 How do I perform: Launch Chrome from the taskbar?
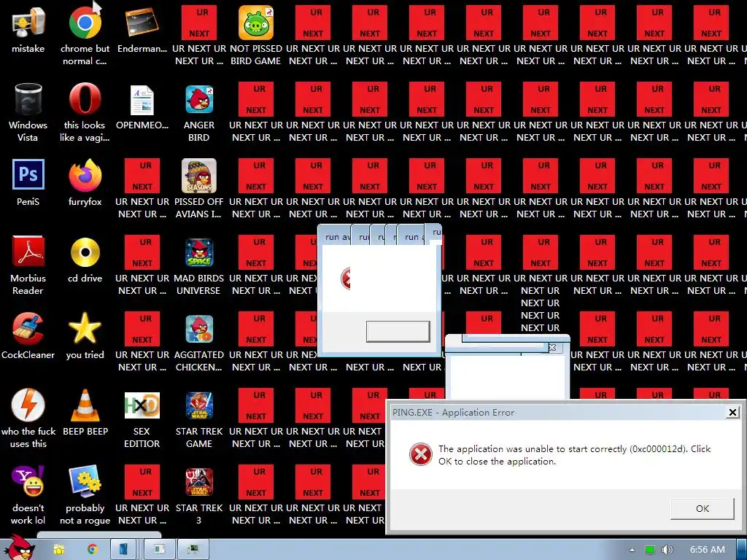tap(93, 550)
